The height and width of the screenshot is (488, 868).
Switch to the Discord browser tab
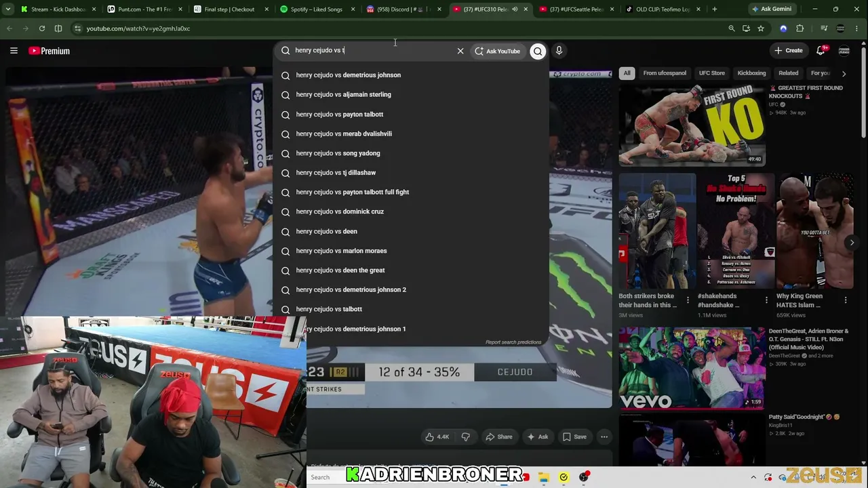(x=403, y=9)
